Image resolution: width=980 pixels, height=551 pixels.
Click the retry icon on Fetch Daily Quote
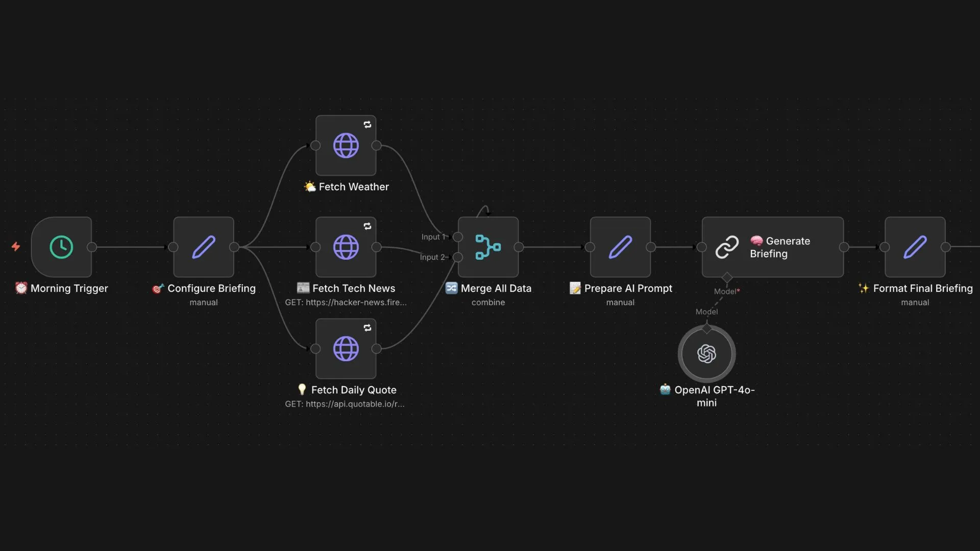(x=367, y=328)
